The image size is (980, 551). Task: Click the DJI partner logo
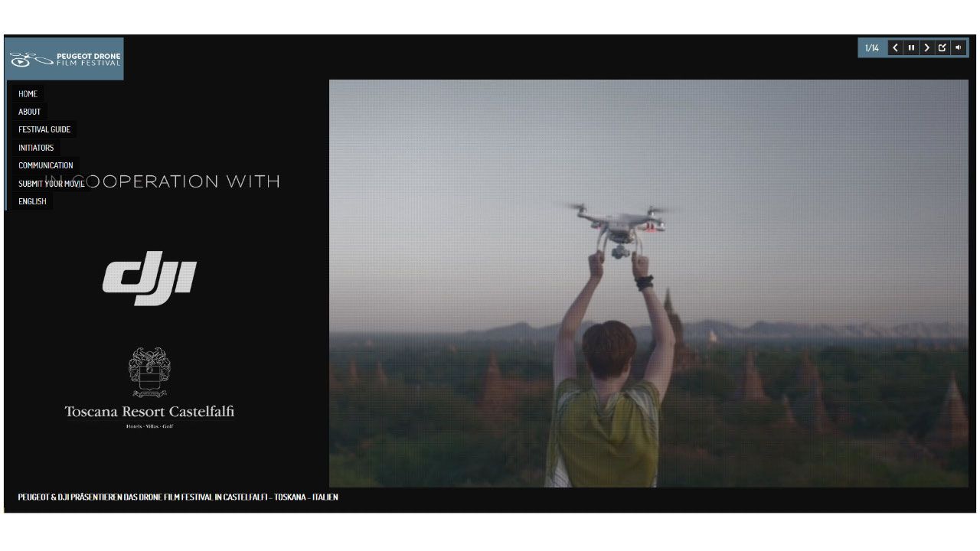tap(149, 278)
